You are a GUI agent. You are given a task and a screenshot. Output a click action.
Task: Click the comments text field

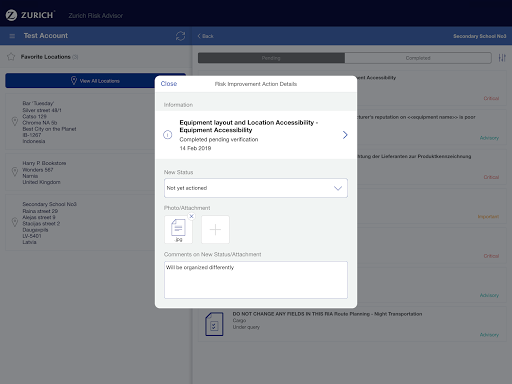(256, 280)
